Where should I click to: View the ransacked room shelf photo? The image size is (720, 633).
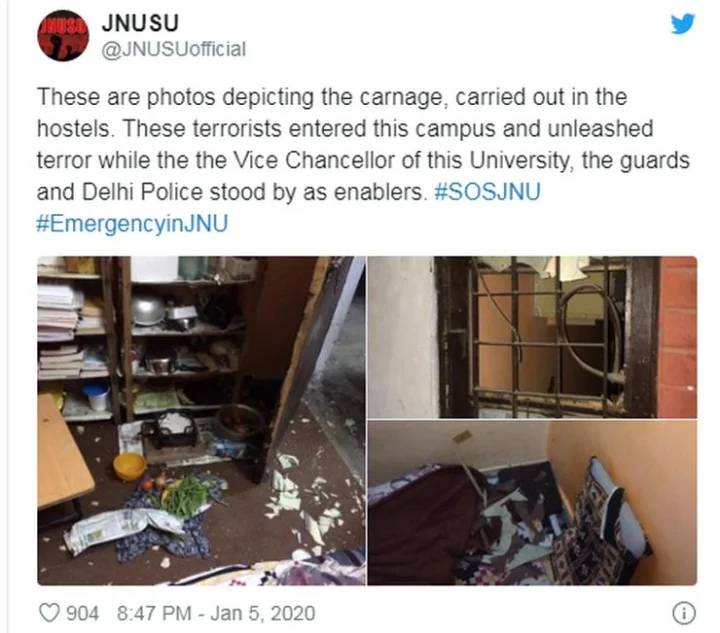tap(202, 420)
